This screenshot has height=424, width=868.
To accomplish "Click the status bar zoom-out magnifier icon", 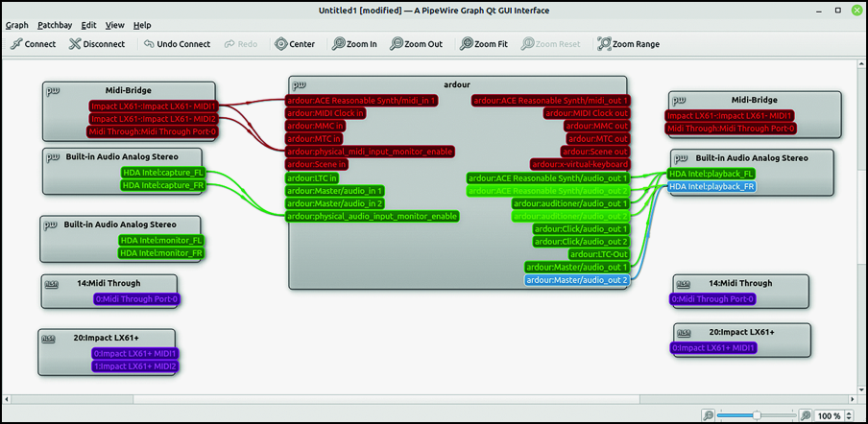I will point(708,415).
